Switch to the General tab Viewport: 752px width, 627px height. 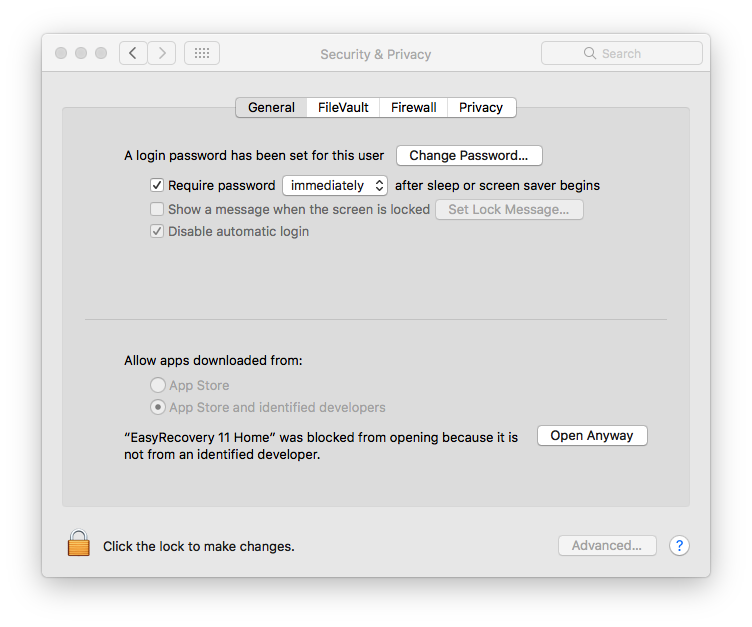[x=271, y=107]
